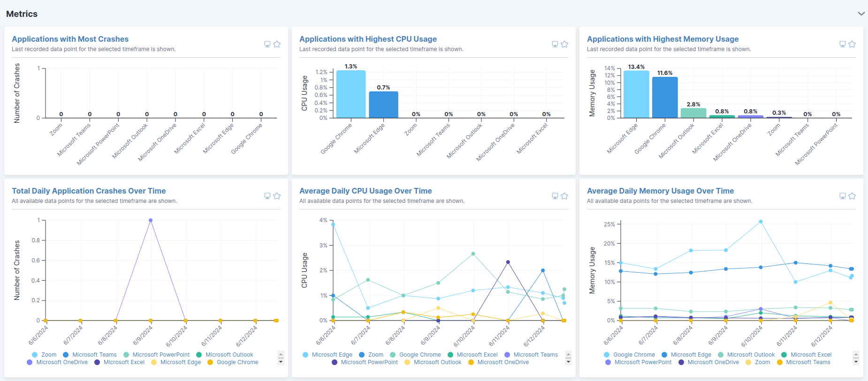Viewport: 868px width, 381px height.
Task: Open monitor icon on Applications with Most Crashes
Action: [267, 44]
